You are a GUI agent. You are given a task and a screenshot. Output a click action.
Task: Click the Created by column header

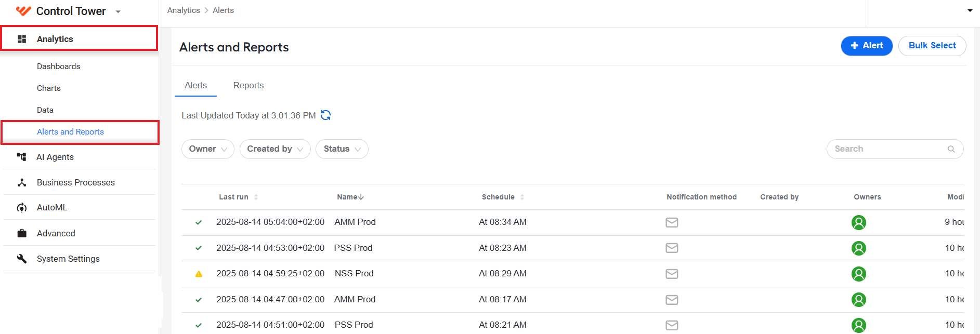[779, 197]
